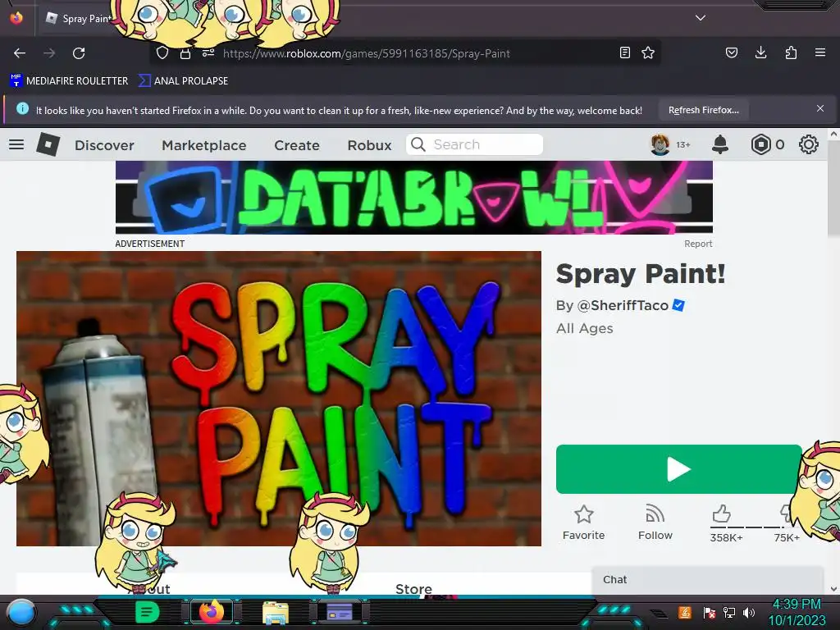This screenshot has width=840, height=630.
Task: Save page to Pocket icon
Action: (x=731, y=52)
